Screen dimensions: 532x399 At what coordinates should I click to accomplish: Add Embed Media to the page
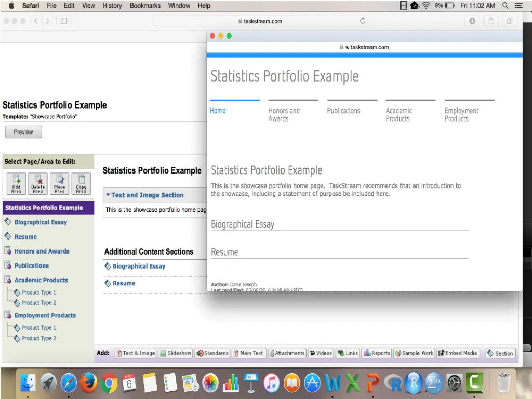pos(458,353)
